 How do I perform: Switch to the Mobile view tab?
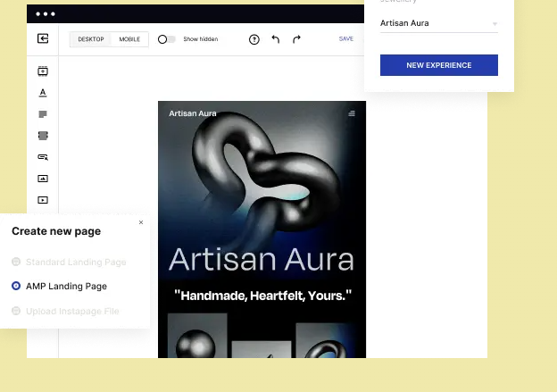coord(129,39)
